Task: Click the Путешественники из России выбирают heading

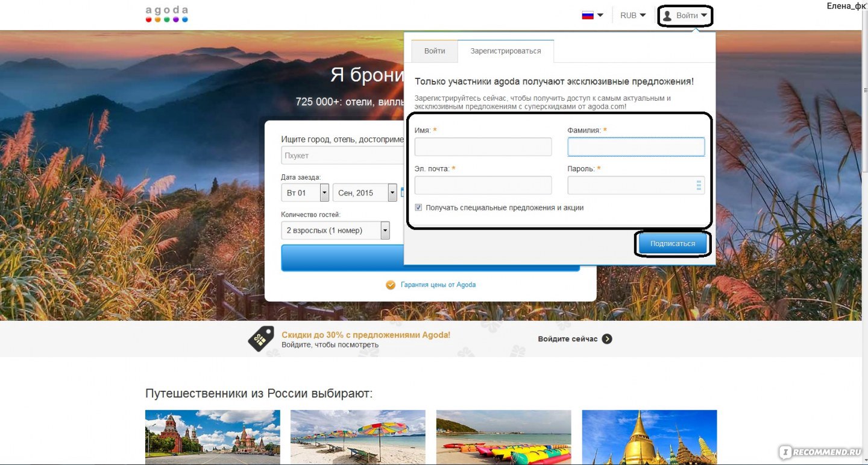Action: click(x=259, y=394)
